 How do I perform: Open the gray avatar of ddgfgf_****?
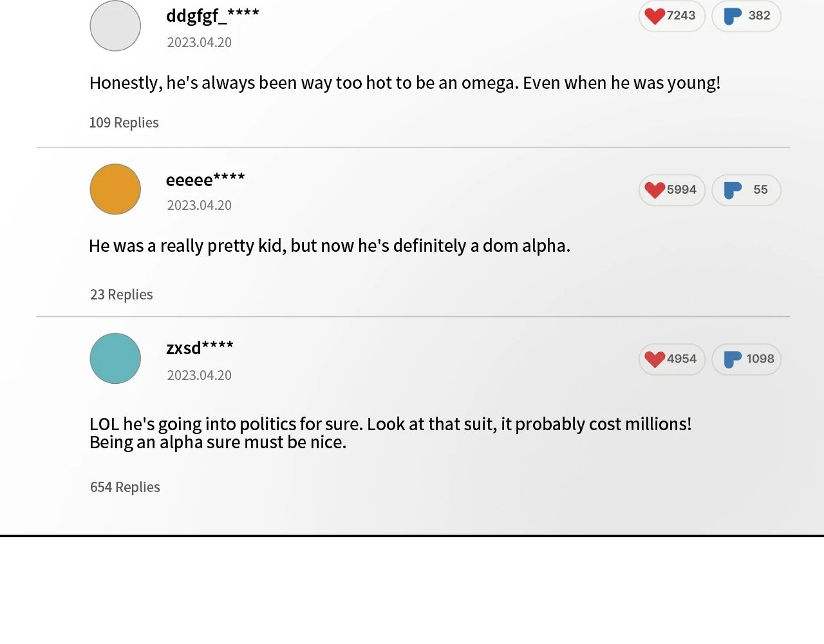coord(115,26)
